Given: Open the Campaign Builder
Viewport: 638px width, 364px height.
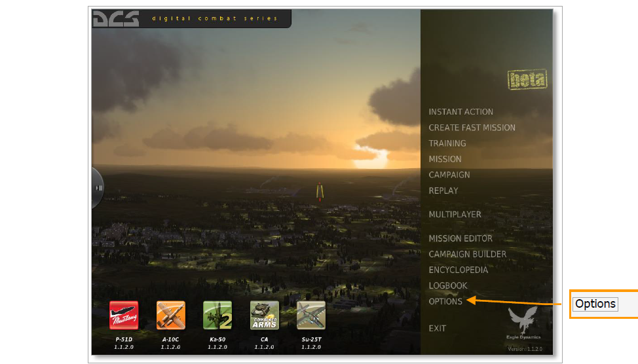Looking at the screenshot, I should pyautogui.click(x=468, y=254).
